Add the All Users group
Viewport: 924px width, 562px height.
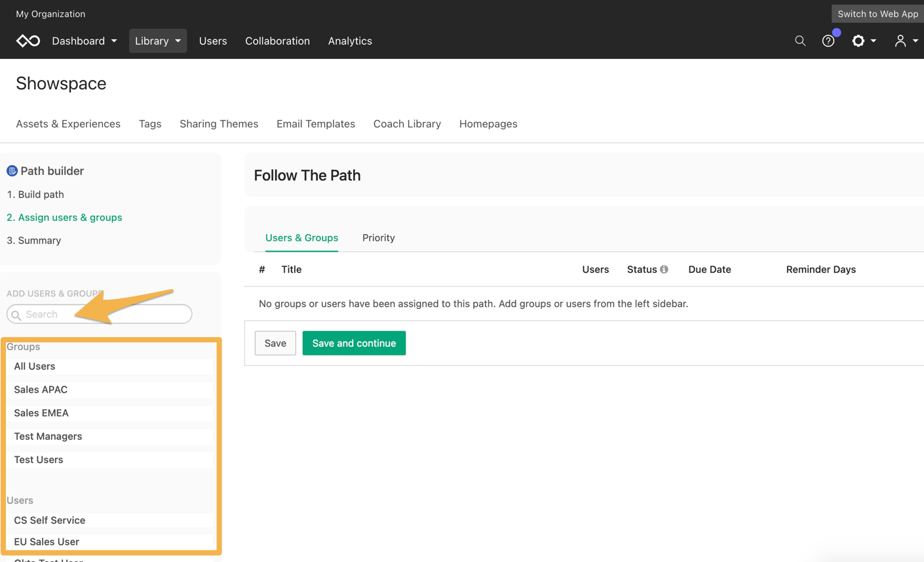111,367
